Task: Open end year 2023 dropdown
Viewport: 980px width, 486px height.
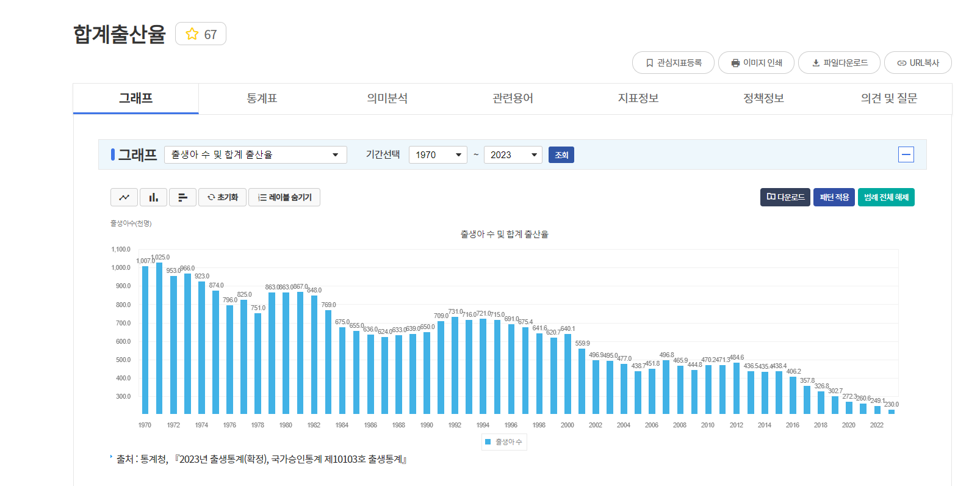Action: coord(513,154)
